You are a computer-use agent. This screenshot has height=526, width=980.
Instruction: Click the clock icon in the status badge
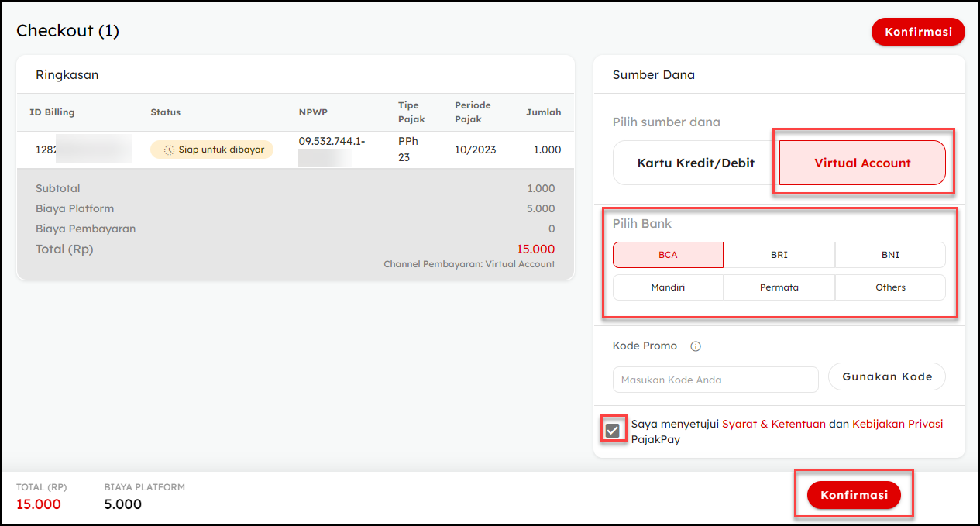[x=170, y=150]
